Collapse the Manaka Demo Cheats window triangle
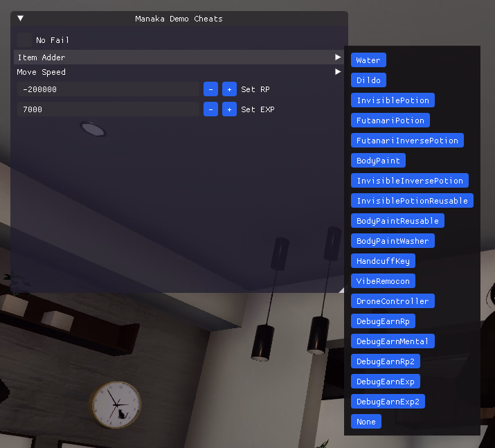This screenshot has width=495, height=448. (x=21, y=18)
